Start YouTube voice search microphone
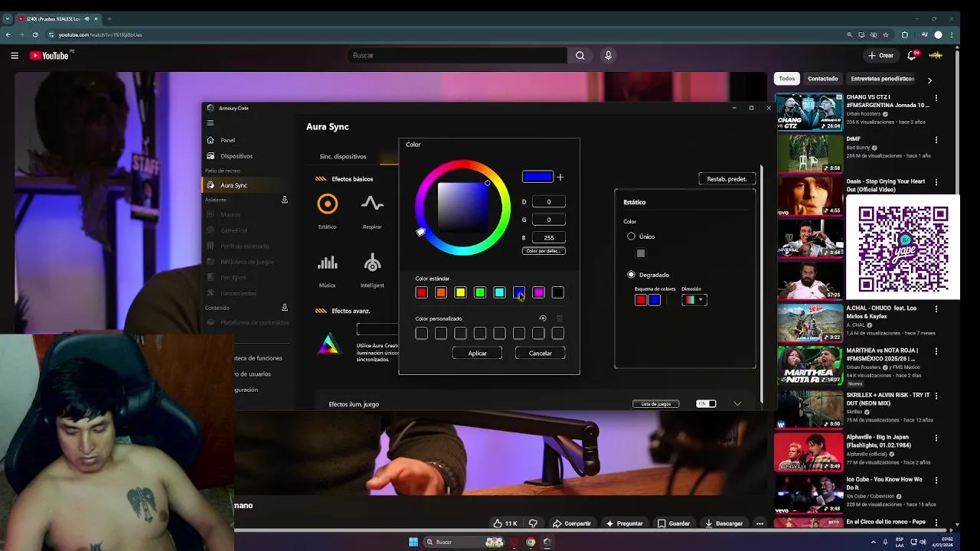This screenshot has height=551, width=980. pyautogui.click(x=609, y=55)
